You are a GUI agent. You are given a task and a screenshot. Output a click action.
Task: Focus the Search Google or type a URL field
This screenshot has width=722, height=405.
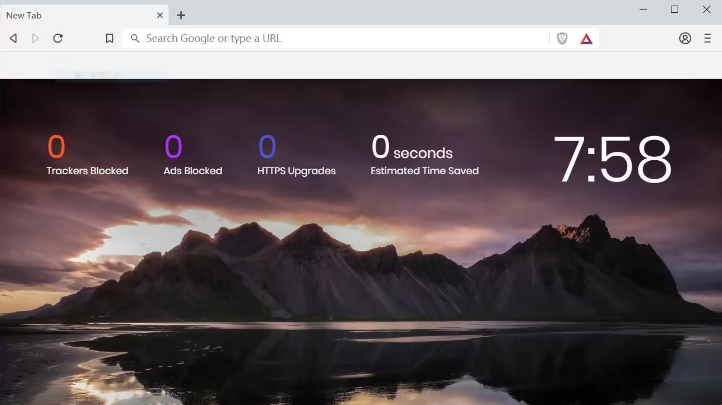(340, 38)
